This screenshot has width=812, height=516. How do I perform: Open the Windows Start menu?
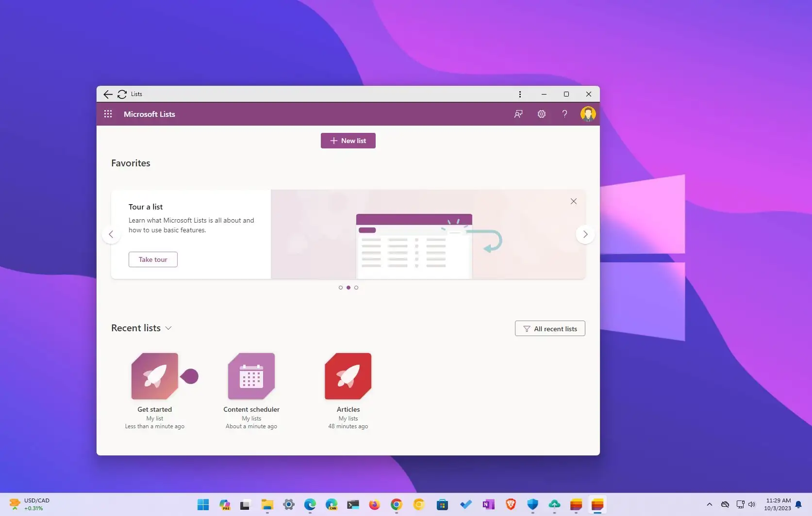203,505
